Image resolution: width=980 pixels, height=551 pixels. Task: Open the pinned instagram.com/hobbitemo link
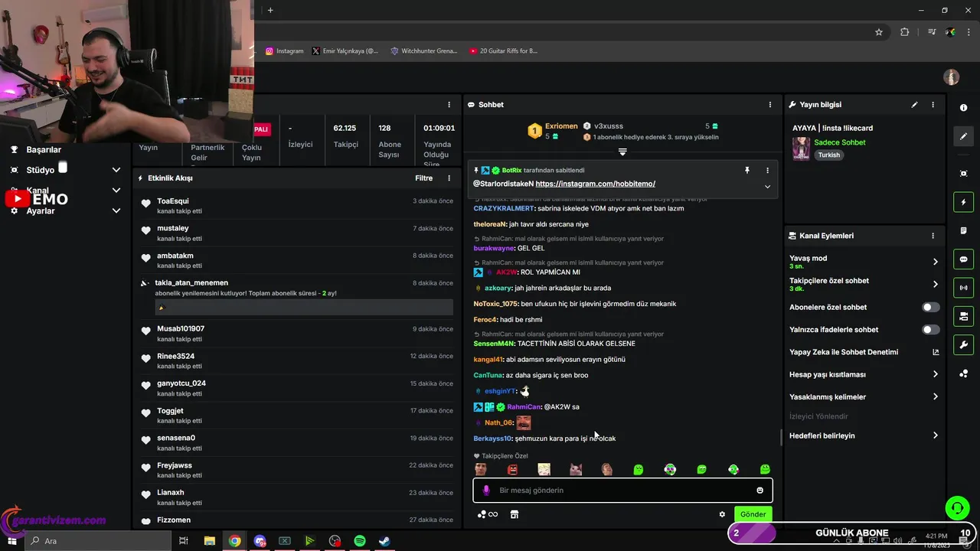pos(596,184)
